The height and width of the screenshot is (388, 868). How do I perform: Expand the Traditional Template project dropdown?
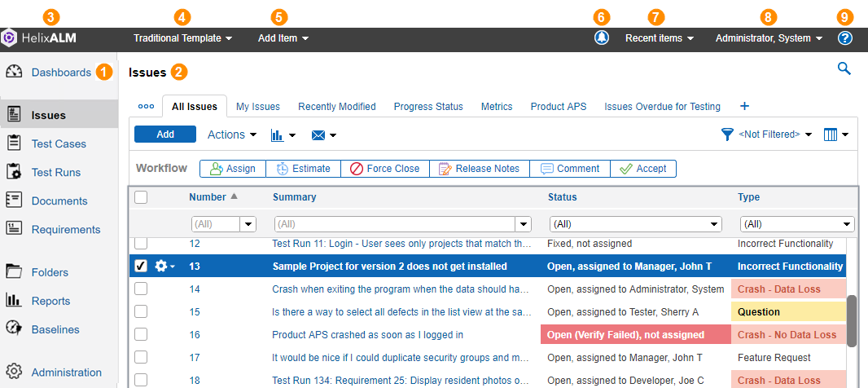click(x=182, y=38)
